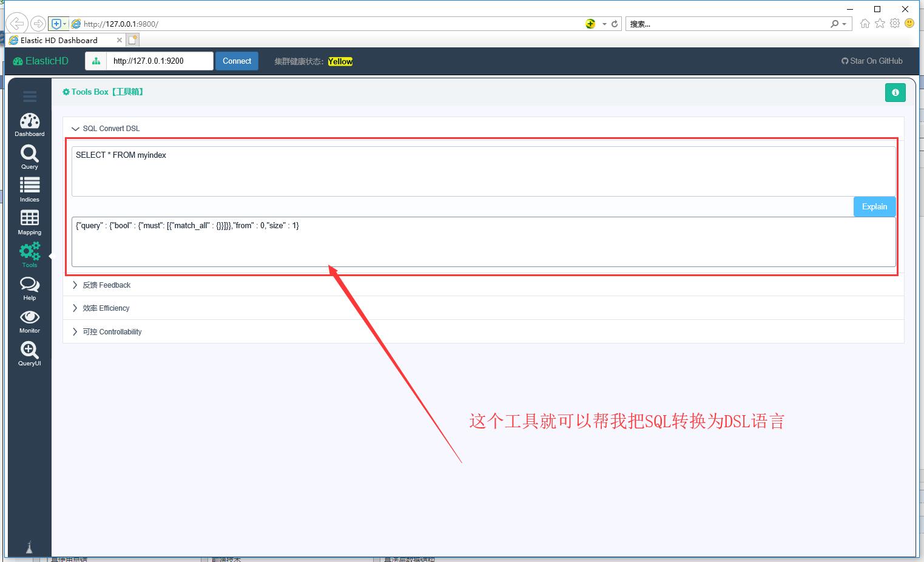Close the Elastic HD Dashboard tab
This screenshot has width=924, height=562.
pos(119,40)
